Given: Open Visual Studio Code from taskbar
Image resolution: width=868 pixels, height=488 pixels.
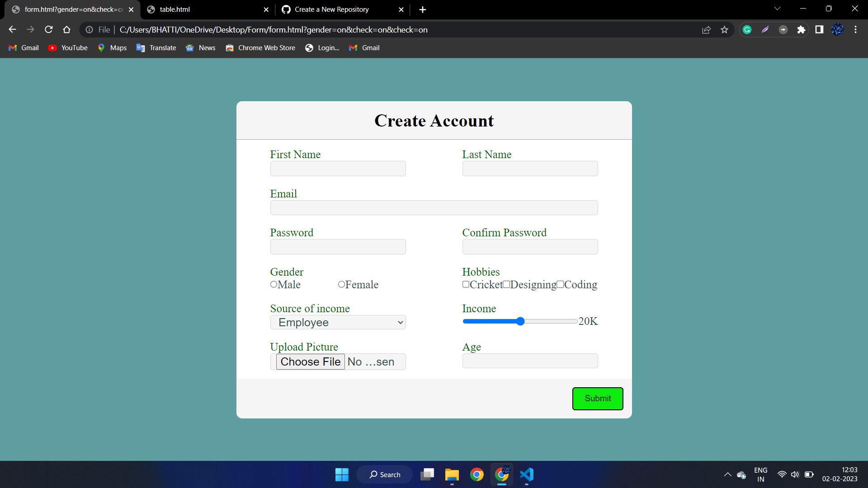Looking at the screenshot, I should [527, 474].
